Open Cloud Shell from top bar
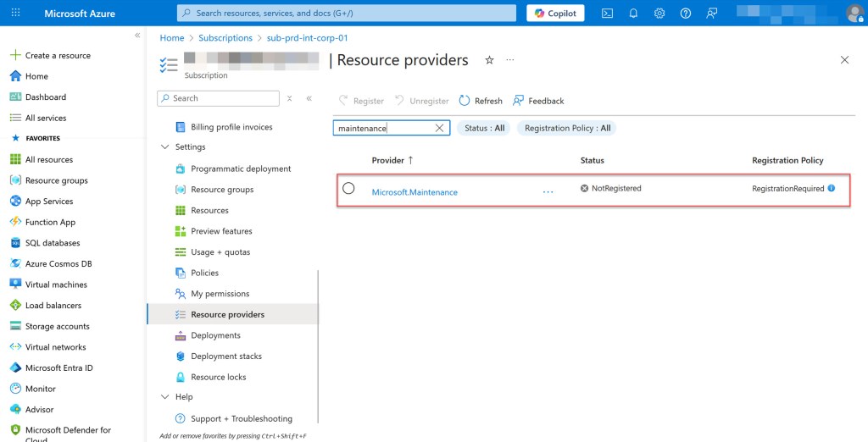This screenshot has width=868, height=442. [x=607, y=14]
